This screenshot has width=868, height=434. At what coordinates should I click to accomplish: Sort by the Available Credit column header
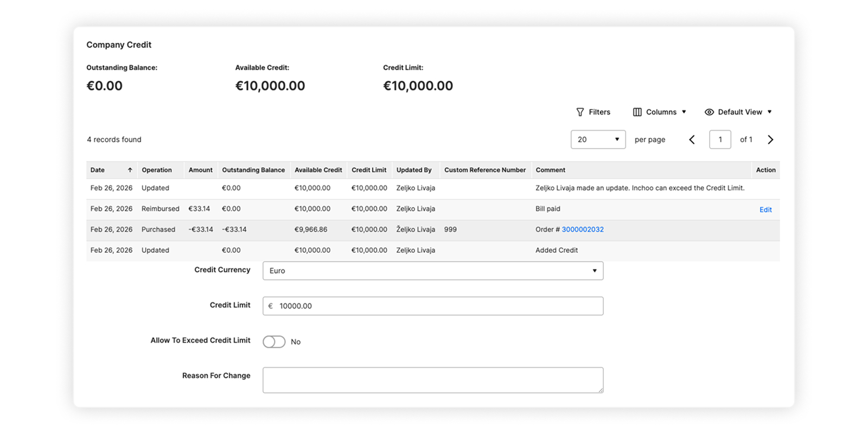pos(318,170)
